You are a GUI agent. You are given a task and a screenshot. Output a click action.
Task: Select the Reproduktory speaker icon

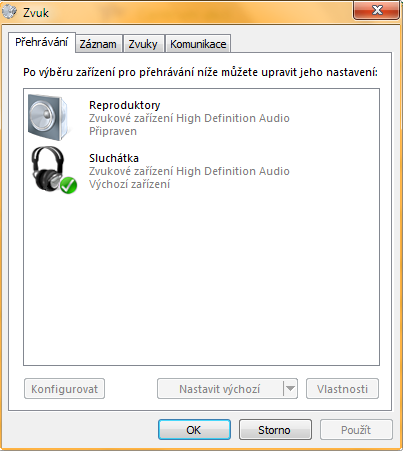[48, 117]
